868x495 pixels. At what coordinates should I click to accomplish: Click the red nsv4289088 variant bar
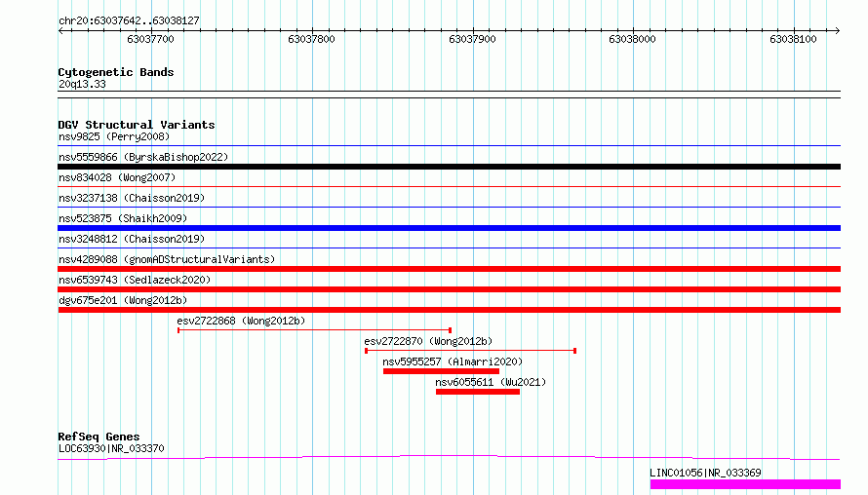tap(449, 269)
